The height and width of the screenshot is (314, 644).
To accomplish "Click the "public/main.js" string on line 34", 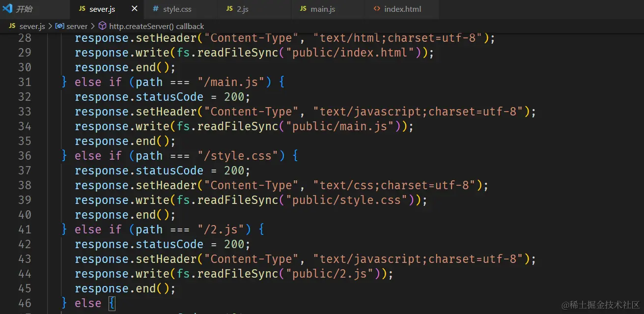I will pyautogui.click(x=340, y=126).
